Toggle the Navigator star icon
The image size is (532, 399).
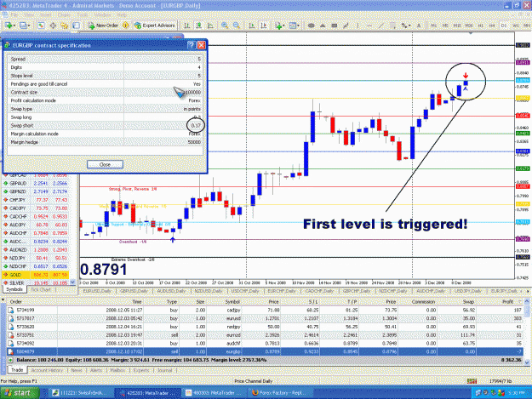(64, 26)
